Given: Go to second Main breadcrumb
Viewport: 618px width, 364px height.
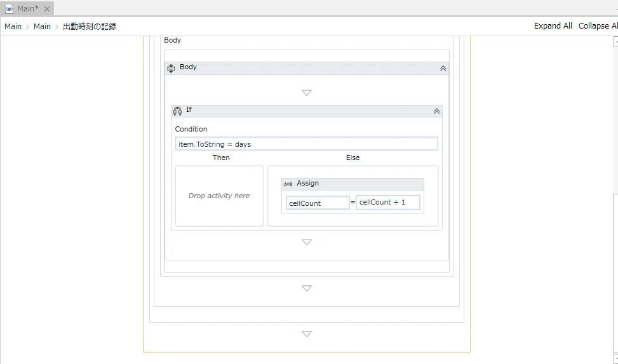Looking at the screenshot, I should pos(42,27).
